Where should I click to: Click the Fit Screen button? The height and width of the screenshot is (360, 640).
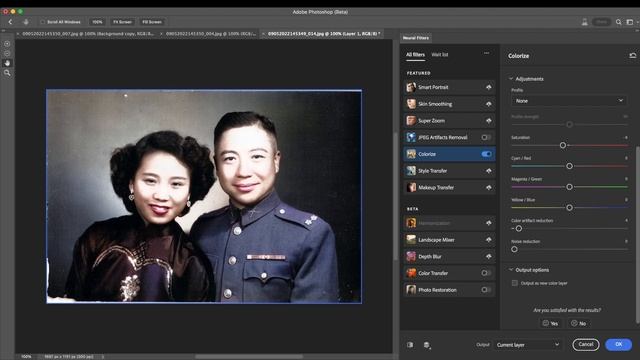(122, 22)
